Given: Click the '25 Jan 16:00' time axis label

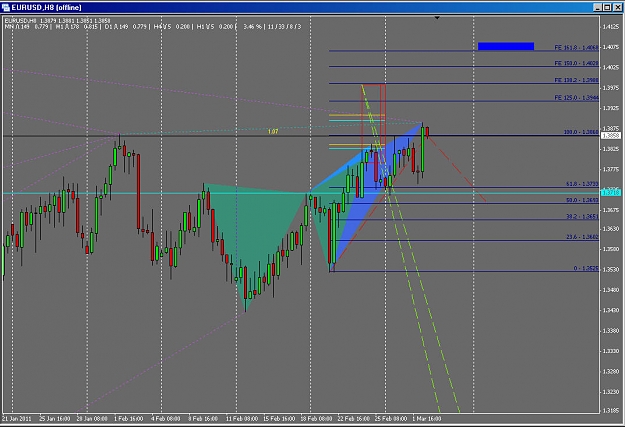Looking at the screenshot, I should click(x=55, y=418).
